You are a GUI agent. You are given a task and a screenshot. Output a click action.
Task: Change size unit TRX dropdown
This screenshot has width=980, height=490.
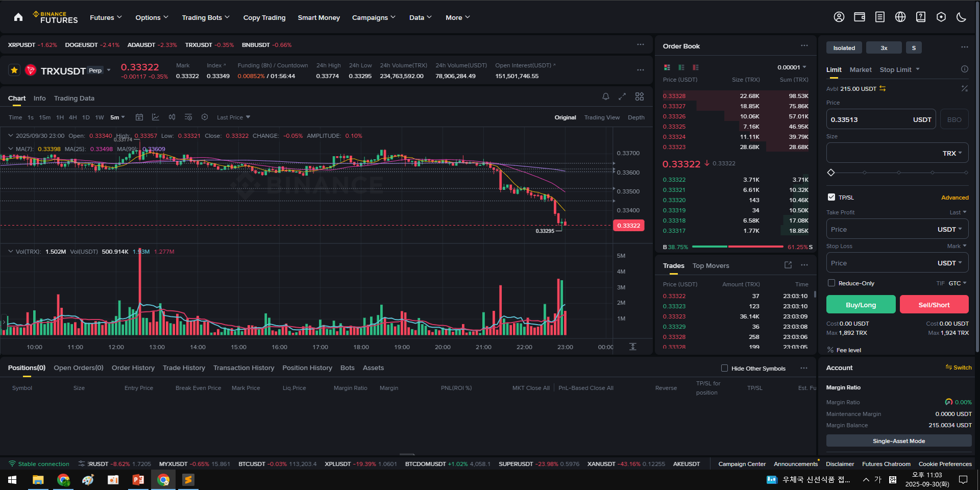pyautogui.click(x=952, y=153)
